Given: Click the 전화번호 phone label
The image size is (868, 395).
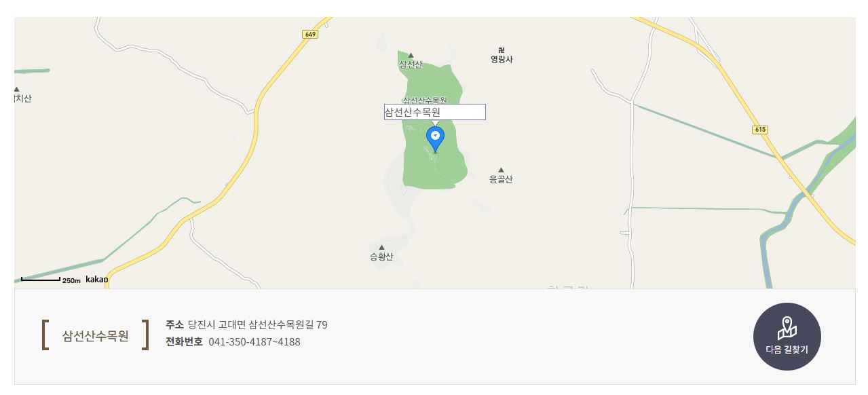Looking at the screenshot, I should (184, 341).
